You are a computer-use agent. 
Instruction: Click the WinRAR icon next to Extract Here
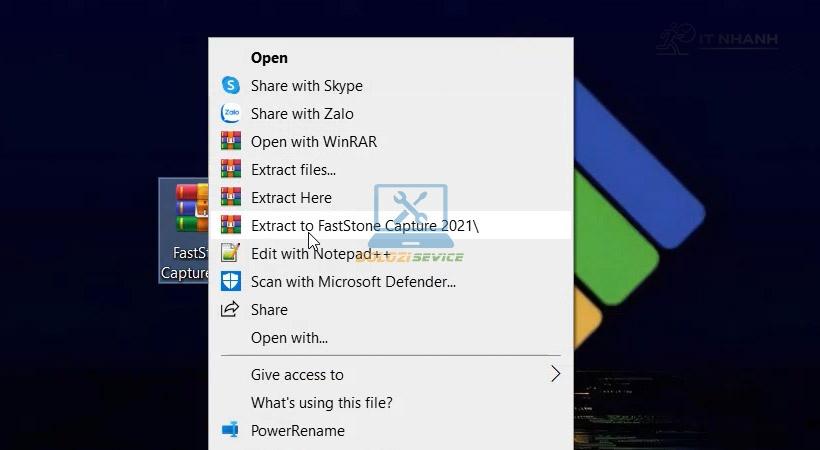coord(231,198)
